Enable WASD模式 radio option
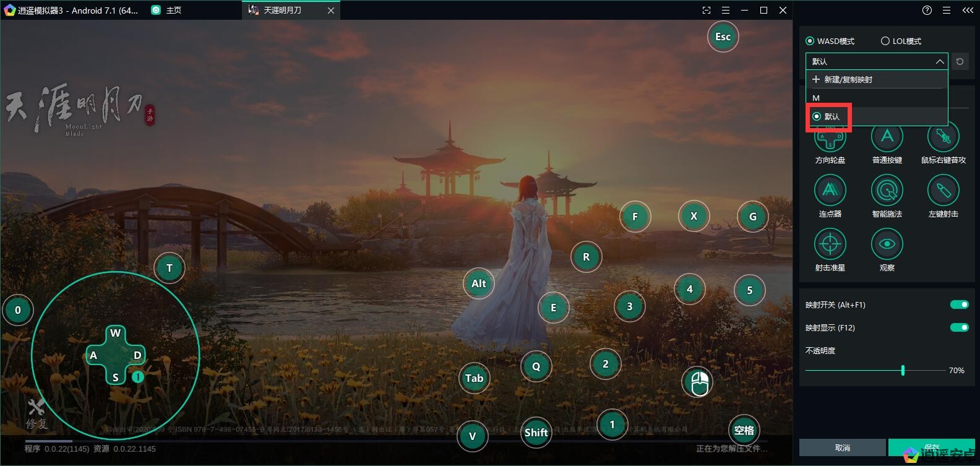The height and width of the screenshot is (466, 980). pyautogui.click(x=810, y=41)
